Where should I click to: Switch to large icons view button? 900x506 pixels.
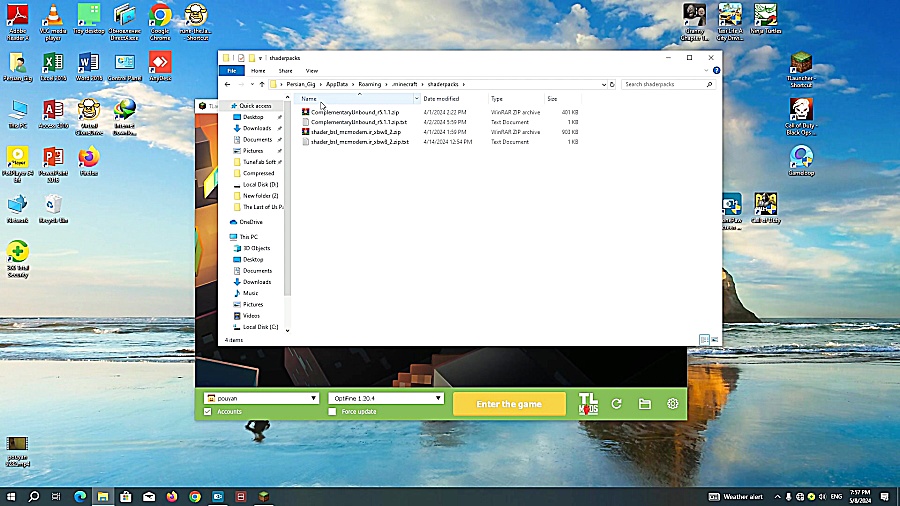point(715,340)
